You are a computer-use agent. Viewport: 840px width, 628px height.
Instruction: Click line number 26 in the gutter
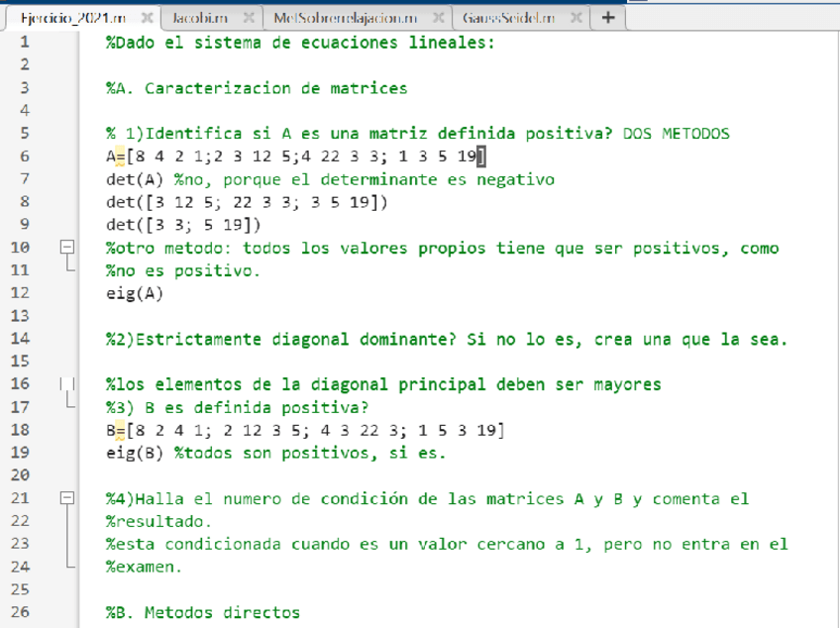[24, 612]
